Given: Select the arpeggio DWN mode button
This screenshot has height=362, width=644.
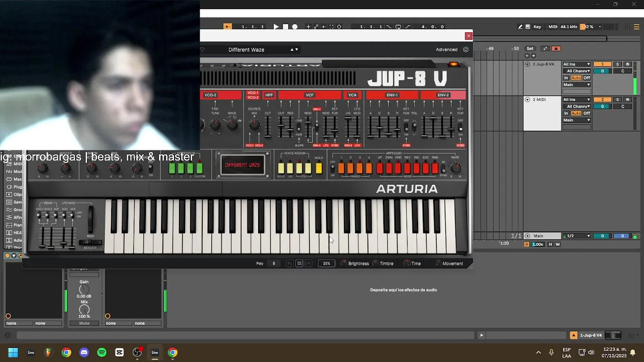Looking at the screenshot, I should pyautogui.click(x=389, y=168).
